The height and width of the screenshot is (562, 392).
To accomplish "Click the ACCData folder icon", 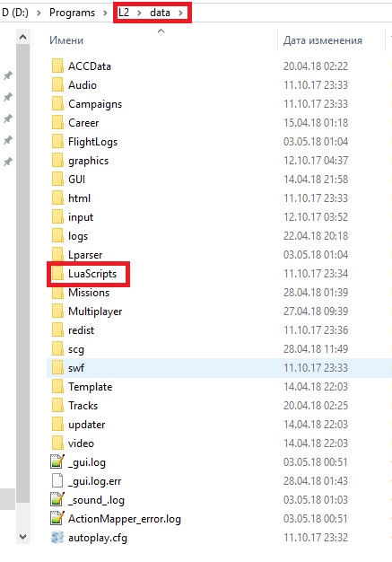I will click(x=57, y=66).
